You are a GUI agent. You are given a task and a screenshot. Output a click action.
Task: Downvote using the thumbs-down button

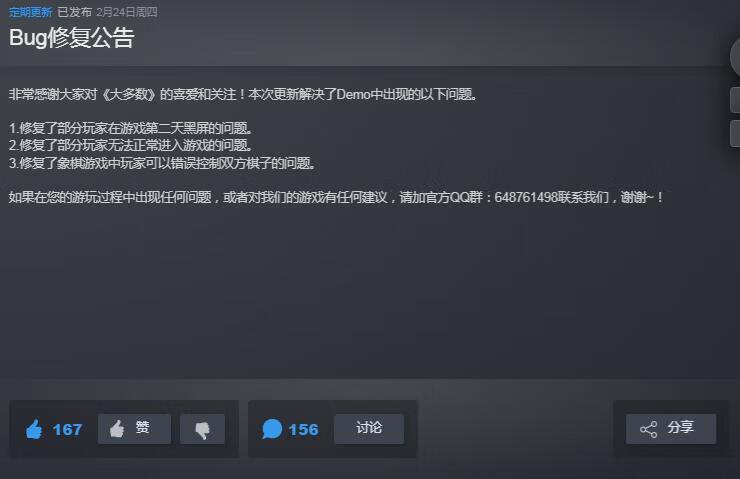202,429
